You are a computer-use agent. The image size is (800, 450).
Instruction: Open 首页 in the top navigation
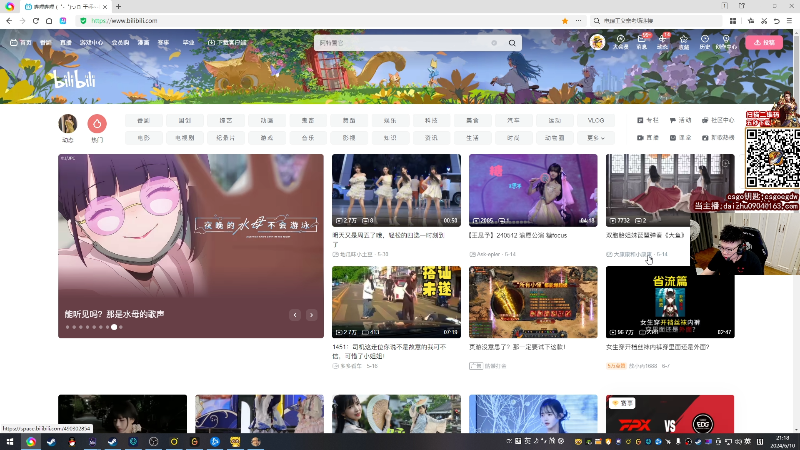click(21, 43)
